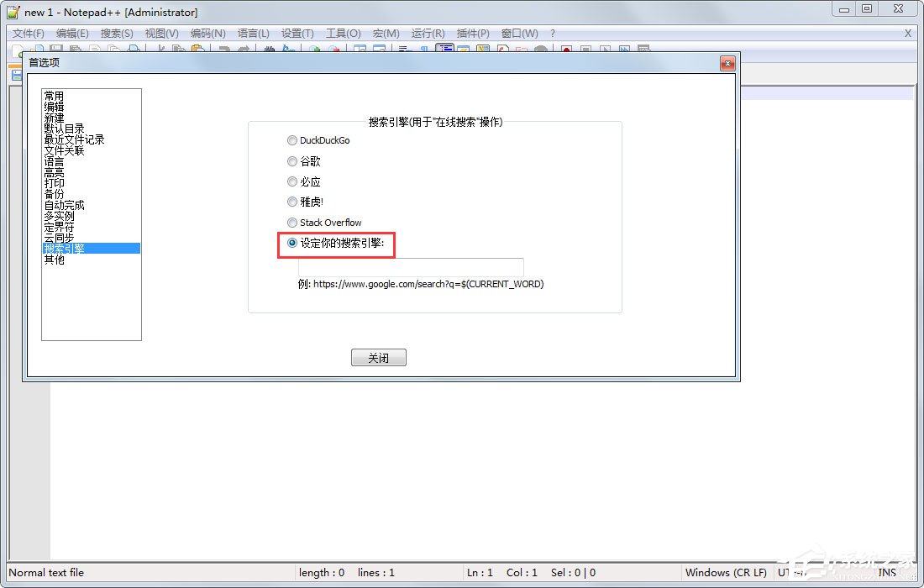Pick Stack Overflow as search engine
This screenshot has height=588, width=924.
292,223
